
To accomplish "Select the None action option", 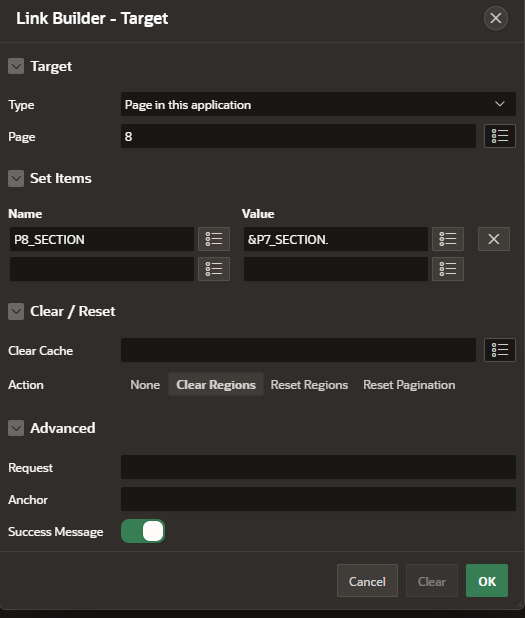I will coord(145,385).
